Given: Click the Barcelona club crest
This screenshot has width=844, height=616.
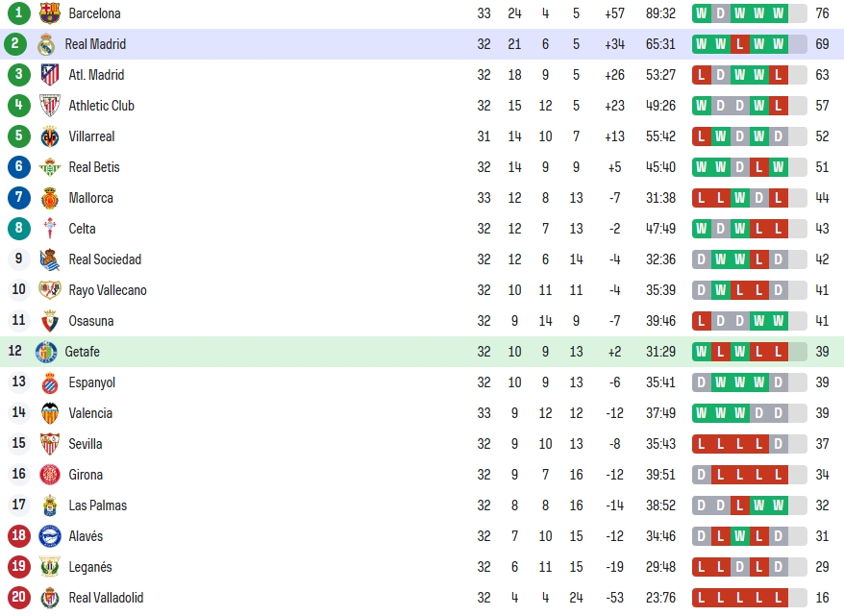Looking at the screenshot, I should point(50,12).
